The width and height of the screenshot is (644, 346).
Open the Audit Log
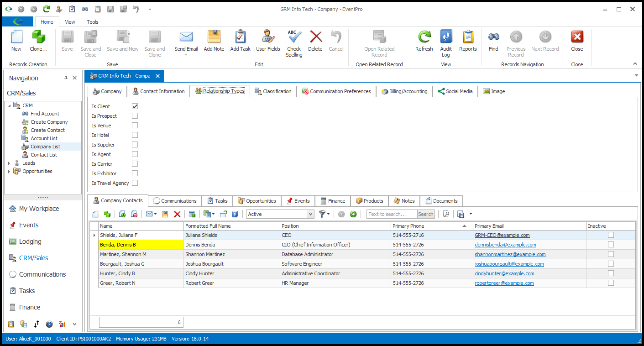click(446, 44)
